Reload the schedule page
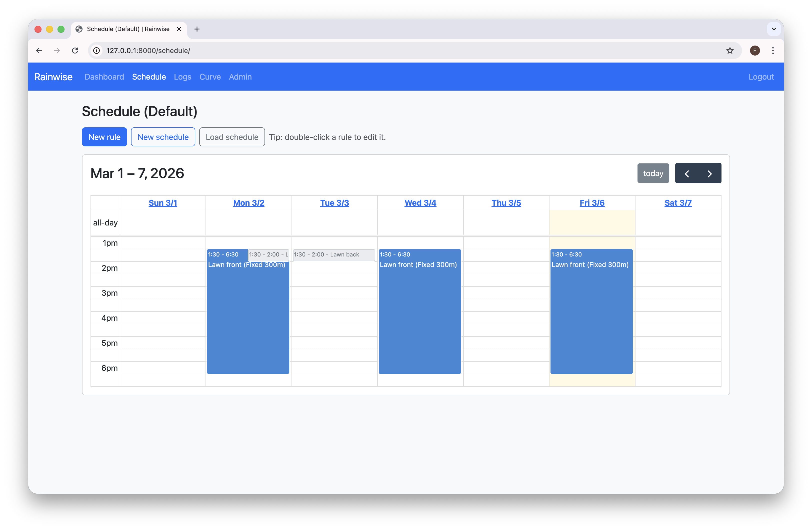 [75, 50]
